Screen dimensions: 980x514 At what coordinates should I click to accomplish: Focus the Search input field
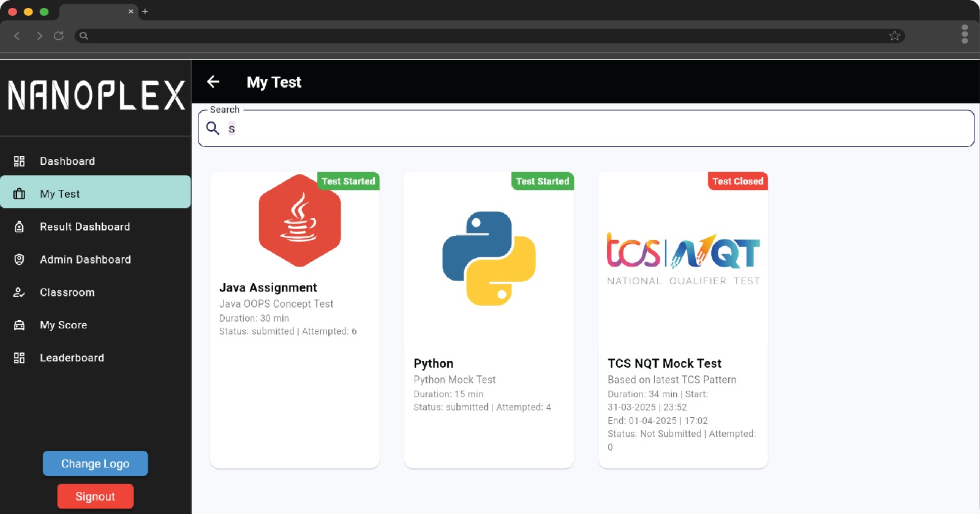click(x=586, y=129)
